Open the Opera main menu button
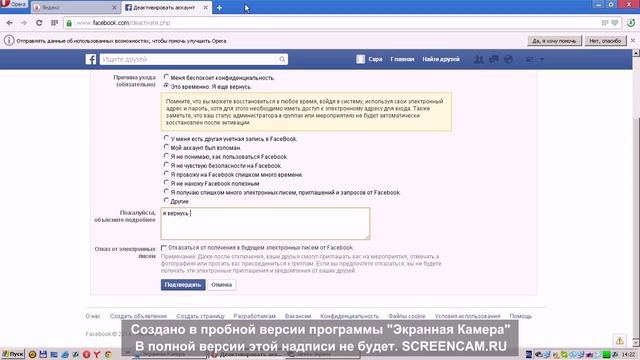Image resolution: width=640 pixels, height=360 pixels. pos(13,4)
